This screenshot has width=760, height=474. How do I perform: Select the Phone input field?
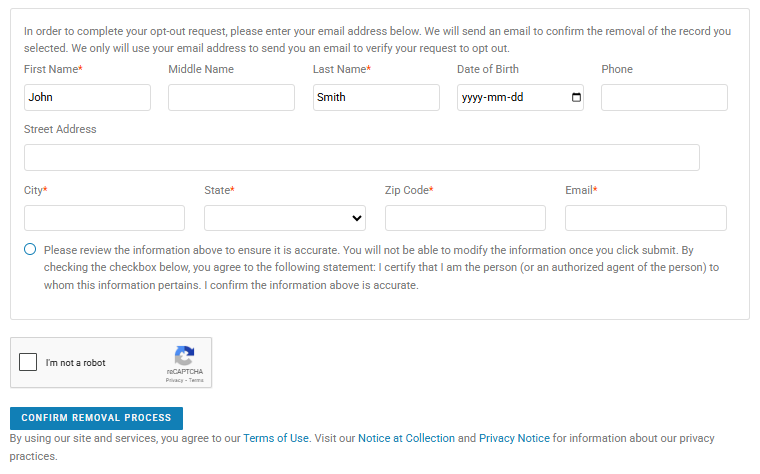[x=664, y=98]
